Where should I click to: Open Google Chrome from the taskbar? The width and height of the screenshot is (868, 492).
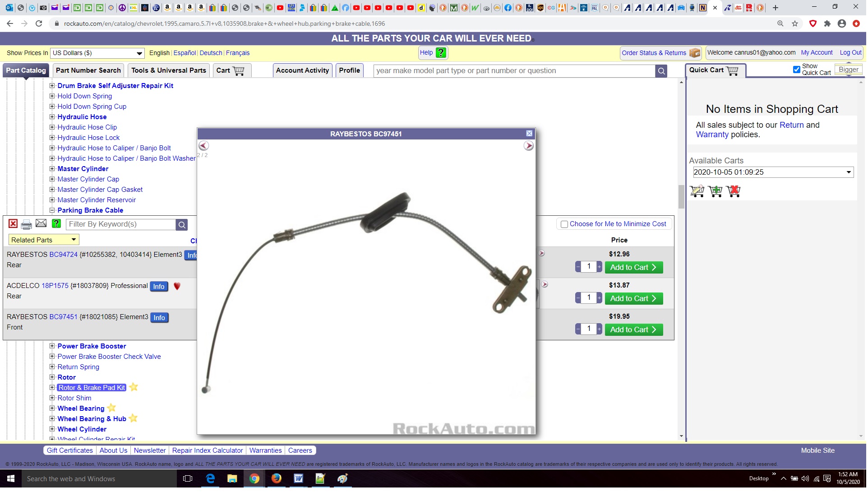[x=255, y=479]
